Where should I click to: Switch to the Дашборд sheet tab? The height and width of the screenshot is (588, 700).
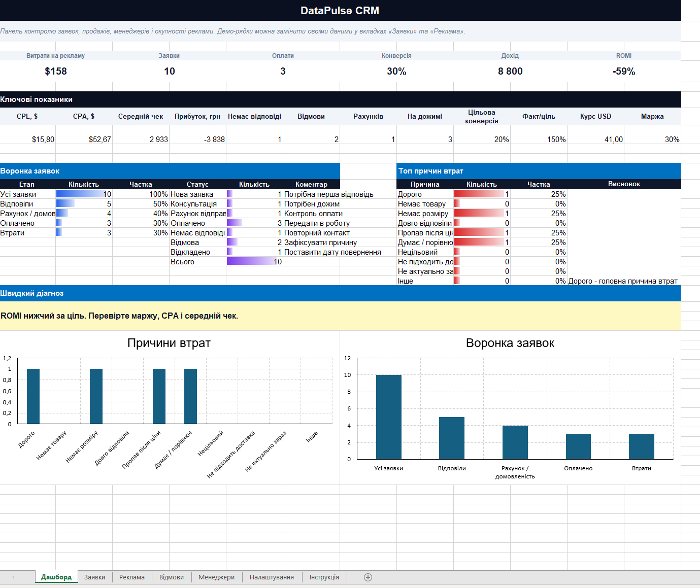(x=56, y=577)
